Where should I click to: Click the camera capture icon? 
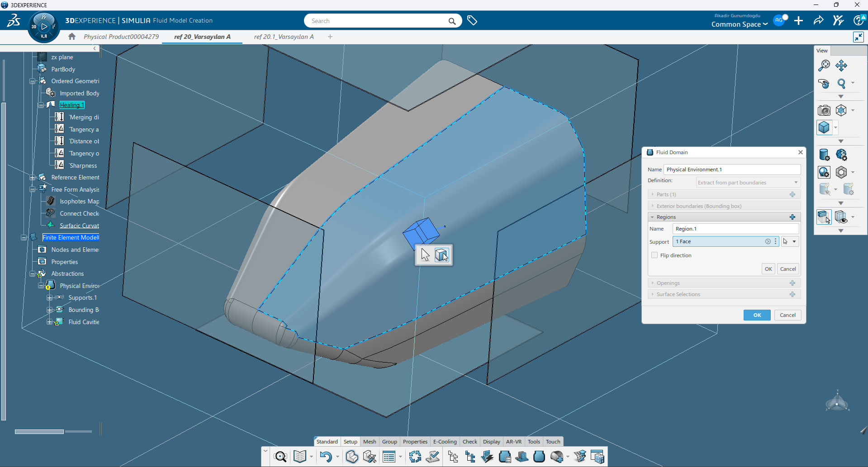[824, 110]
